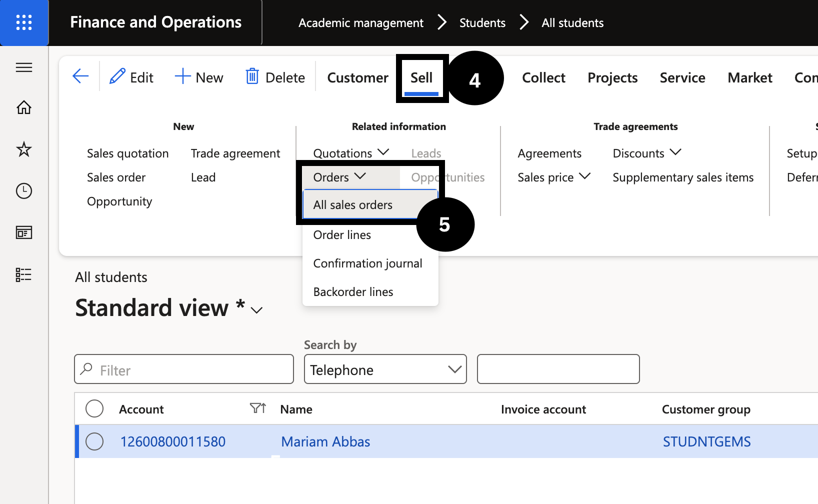This screenshot has width=818, height=504.
Task: Switch to the Collect tab
Action: coord(543,77)
